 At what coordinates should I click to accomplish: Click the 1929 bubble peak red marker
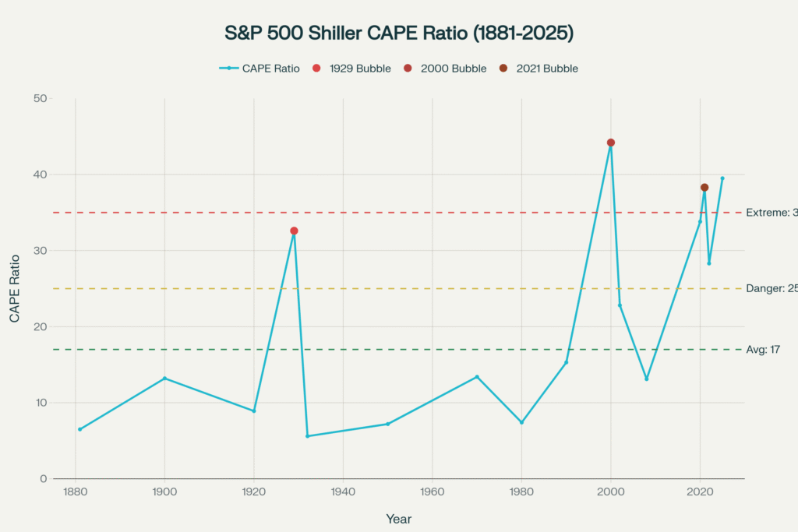(x=294, y=231)
